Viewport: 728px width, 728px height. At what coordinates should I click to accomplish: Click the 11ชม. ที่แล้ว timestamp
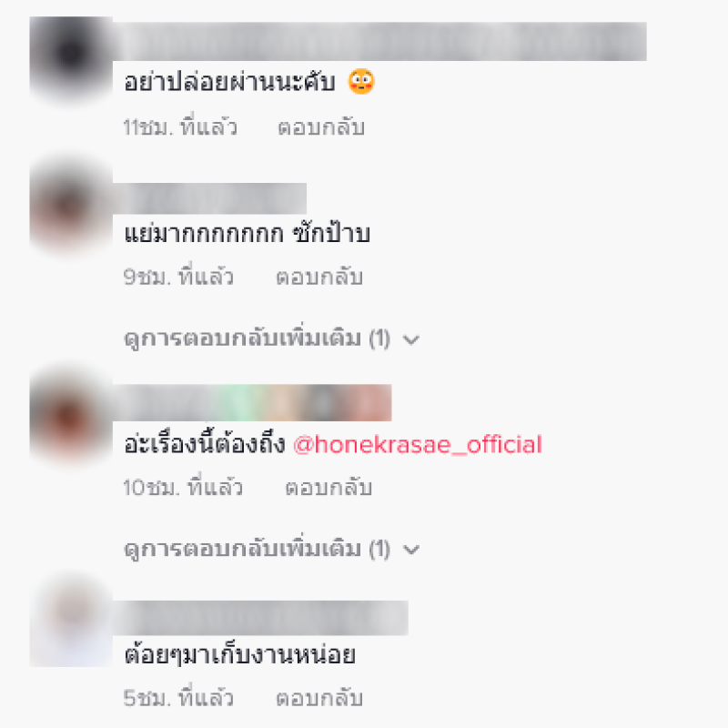(x=180, y=127)
